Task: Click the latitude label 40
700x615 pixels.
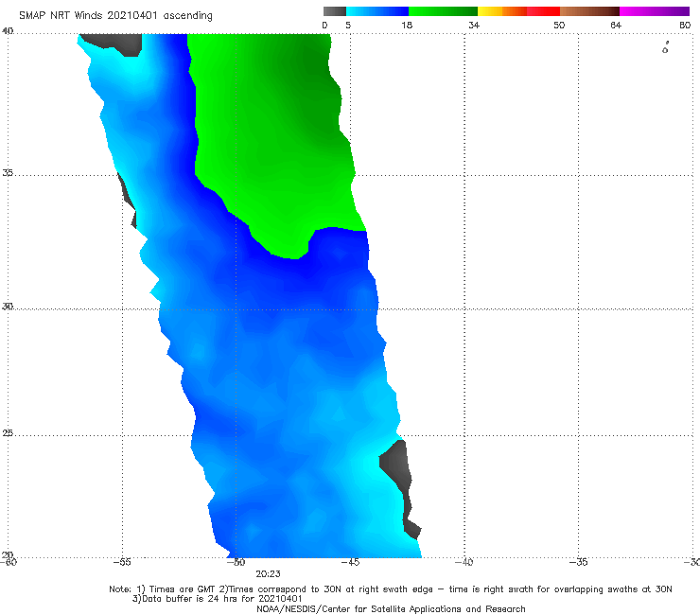Action: click(x=8, y=31)
